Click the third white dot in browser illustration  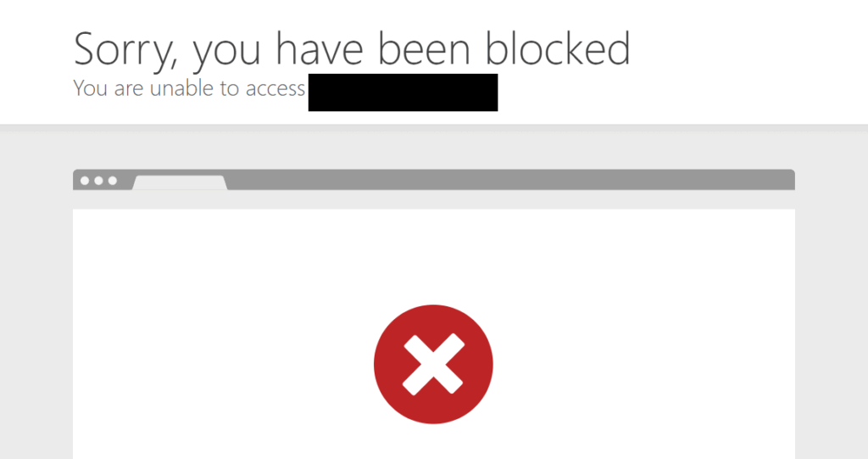coord(113,181)
